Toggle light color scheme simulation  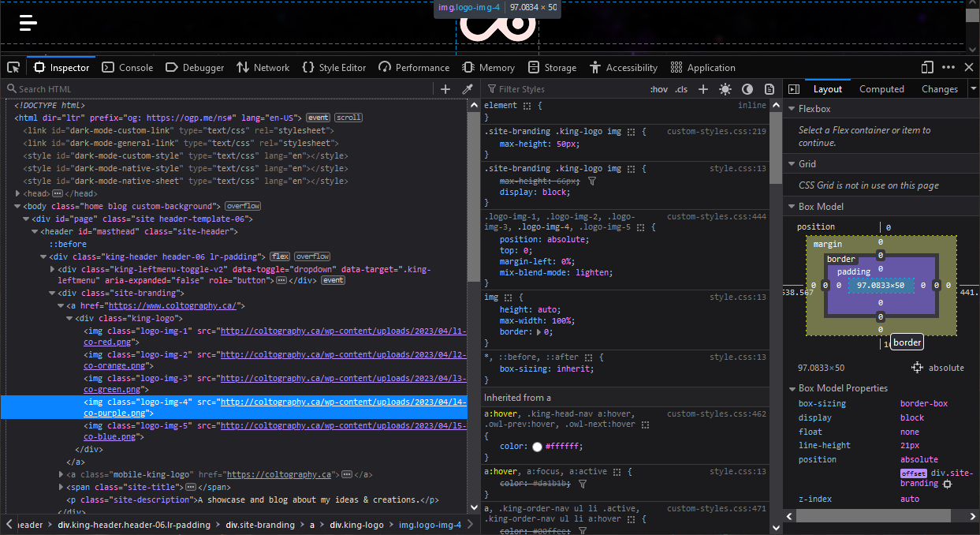[725, 89]
